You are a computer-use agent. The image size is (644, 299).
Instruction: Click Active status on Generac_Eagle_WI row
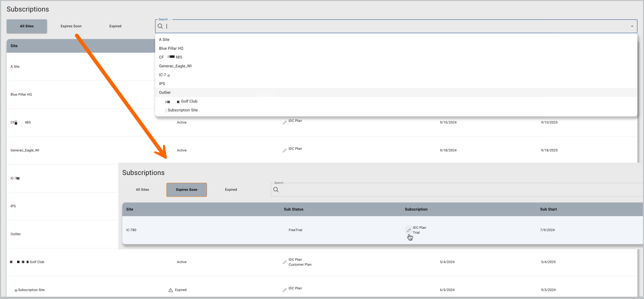pyautogui.click(x=182, y=150)
